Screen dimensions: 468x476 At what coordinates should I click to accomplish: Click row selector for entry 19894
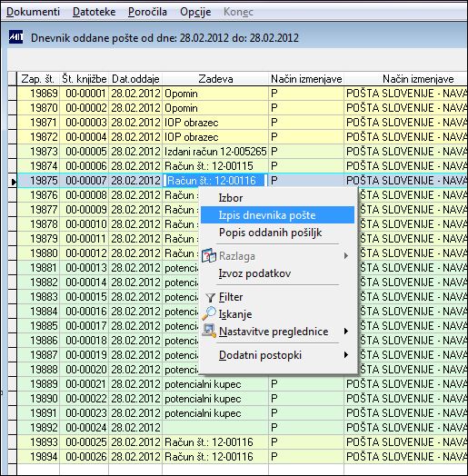coord(12,456)
